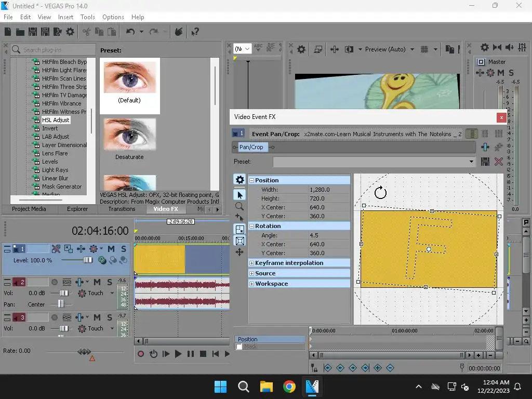Open the Options menu
The height and width of the screenshot is (399, 532).
pos(113,17)
